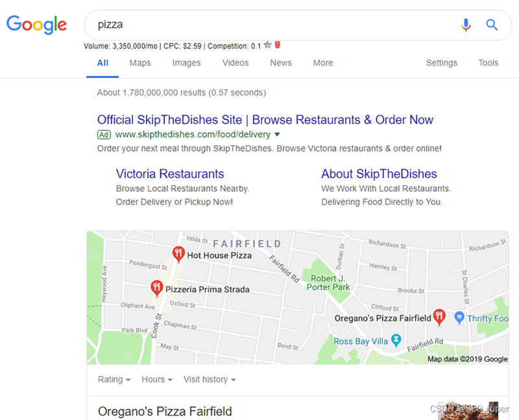This screenshot has width=519, height=420.
Task: Switch to the Maps tab
Action: 140,63
